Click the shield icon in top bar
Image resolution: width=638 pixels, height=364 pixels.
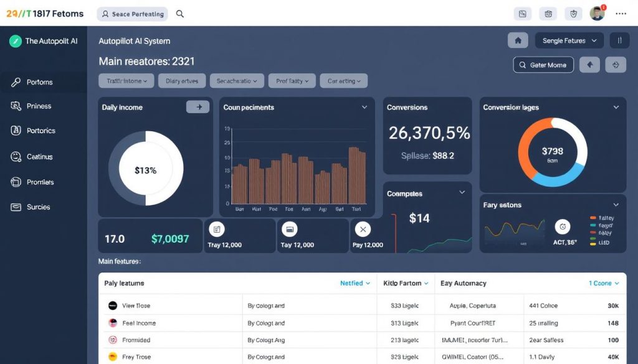click(x=573, y=14)
